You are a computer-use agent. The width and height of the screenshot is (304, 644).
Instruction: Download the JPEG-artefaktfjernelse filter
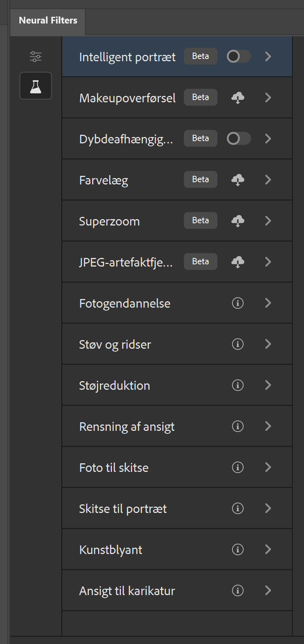(238, 262)
